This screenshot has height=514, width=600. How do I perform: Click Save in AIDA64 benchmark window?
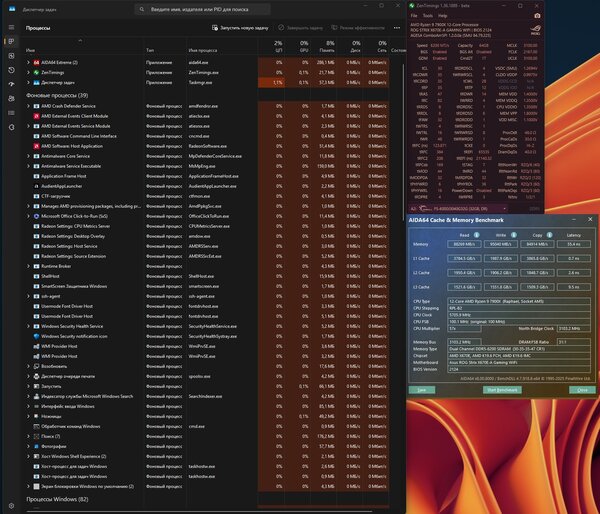pyautogui.click(x=422, y=390)
